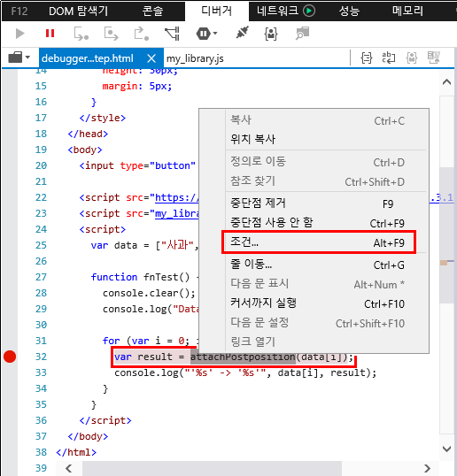Click the source map toggle icon
The width and height of the screenshot is (457, 476).
tap(434, 58)
